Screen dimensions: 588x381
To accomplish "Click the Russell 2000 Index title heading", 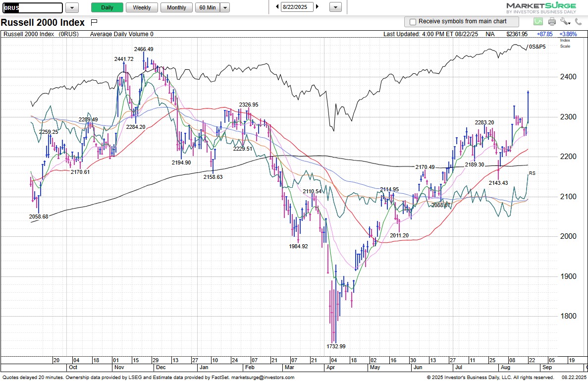I will coord(43,22).
